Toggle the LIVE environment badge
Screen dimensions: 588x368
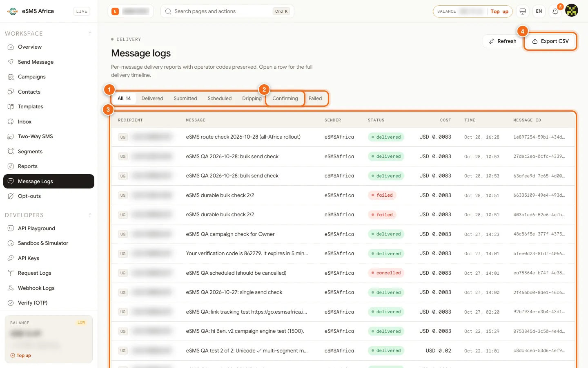click(82, 11)
